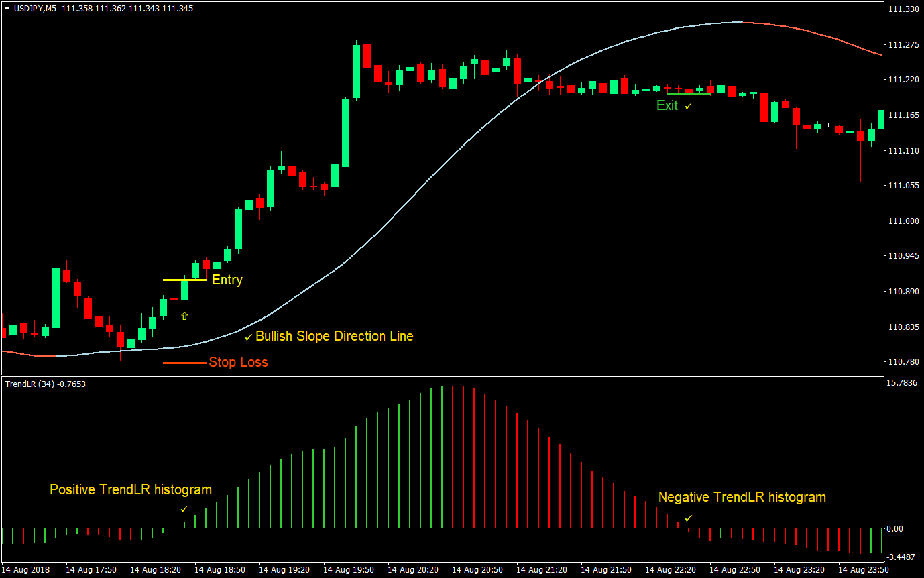Click the checkmark beside the Exit label
Viewport: 924px width, 578px height.
pos(687,106)
